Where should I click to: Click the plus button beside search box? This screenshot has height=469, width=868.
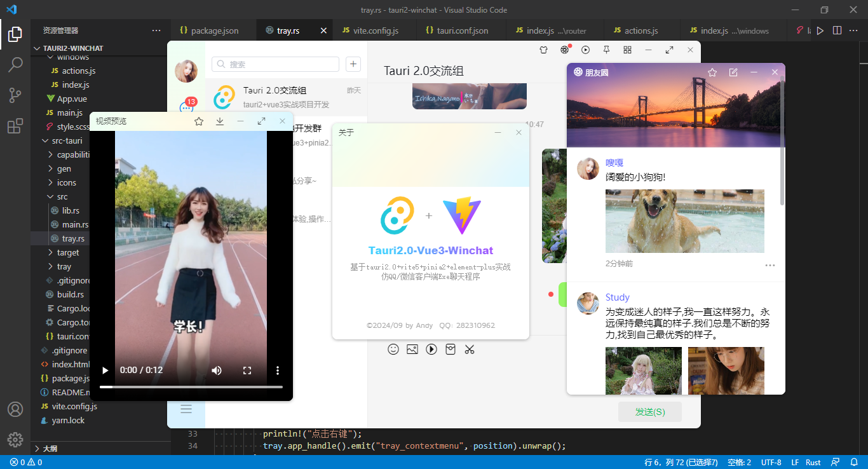353,64
